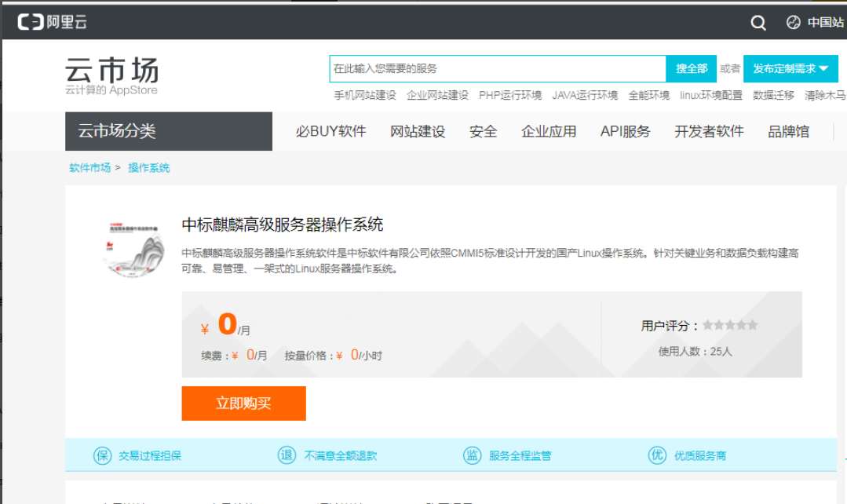The image size is (847, 504).
Task: Click the user rating stars
Action: [730, 325]
